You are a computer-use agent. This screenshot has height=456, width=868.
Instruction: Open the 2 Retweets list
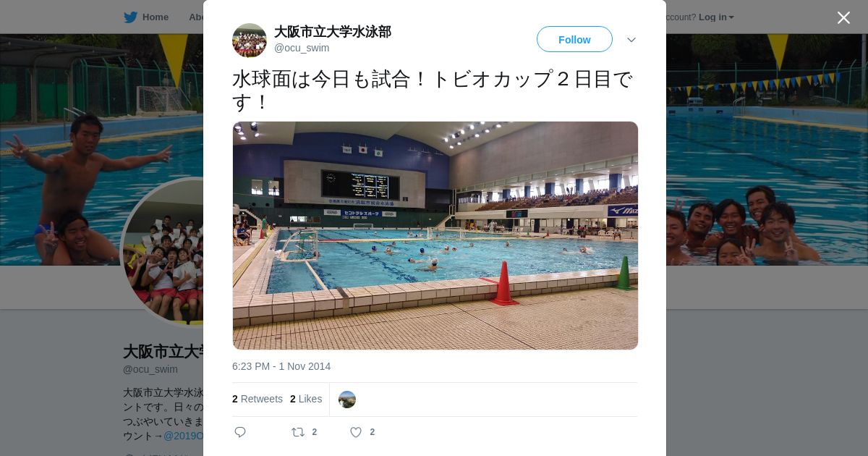click(258, 399)
